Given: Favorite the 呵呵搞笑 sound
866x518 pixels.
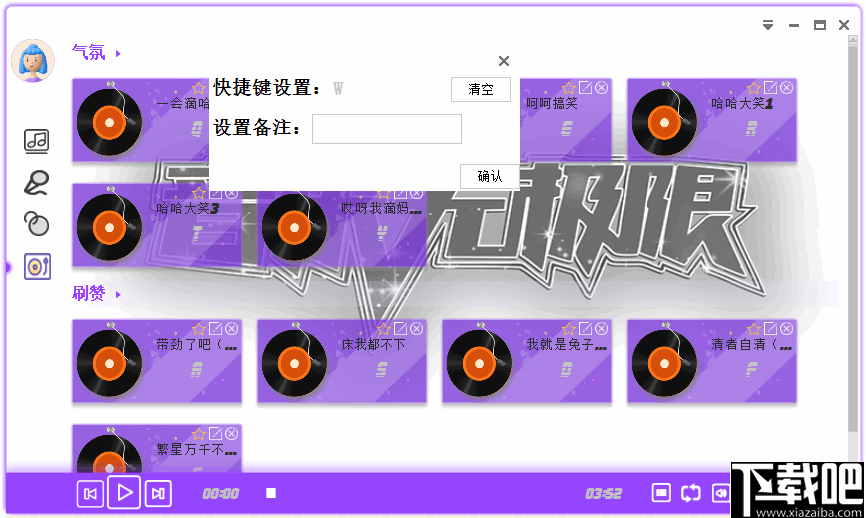Looking at the screenshot, I should 569,87.
